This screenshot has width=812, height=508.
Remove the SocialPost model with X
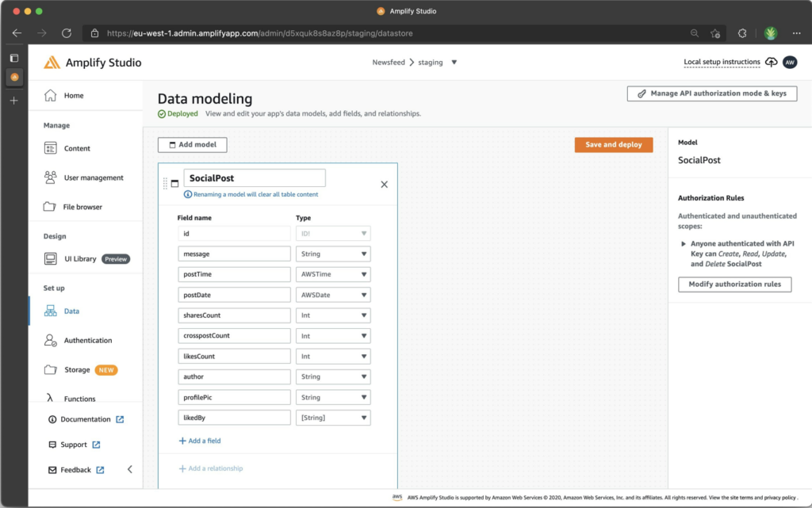(x=385, y=184)
